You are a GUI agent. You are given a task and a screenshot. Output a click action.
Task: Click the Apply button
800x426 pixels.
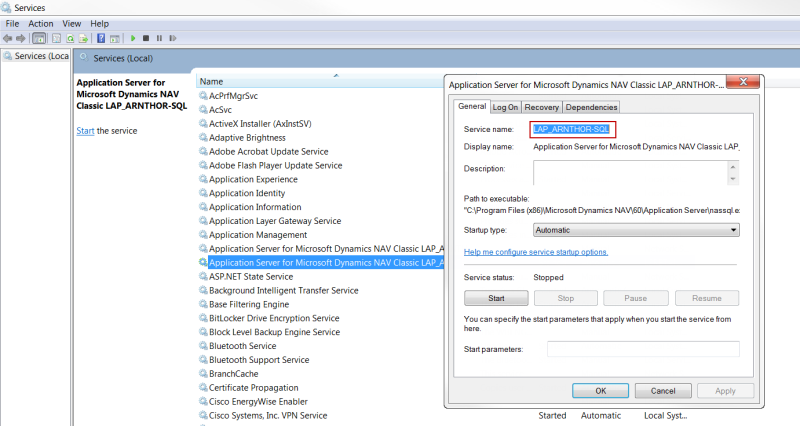[x=725, y=391]
